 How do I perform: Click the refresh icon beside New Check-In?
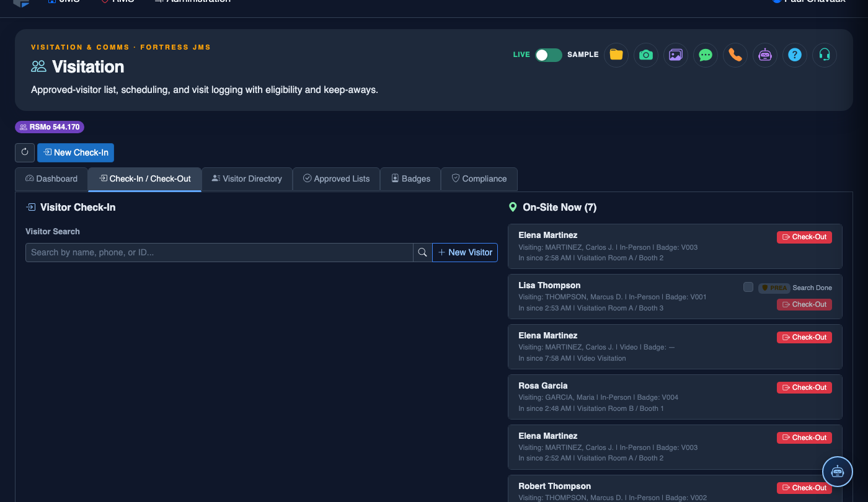[25, 152]
